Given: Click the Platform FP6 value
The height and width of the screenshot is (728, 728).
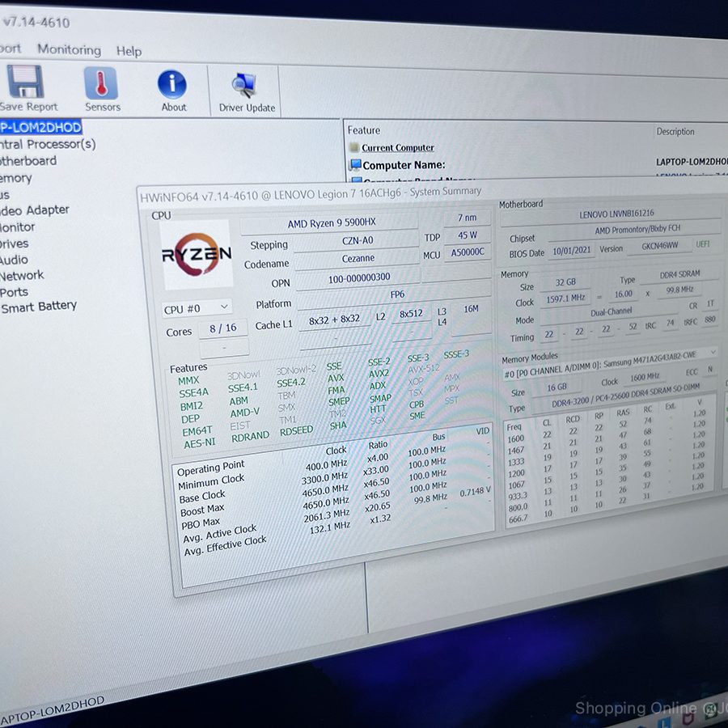Looking at the screenshot, I should pyautogui.click(x=396, y=295).
